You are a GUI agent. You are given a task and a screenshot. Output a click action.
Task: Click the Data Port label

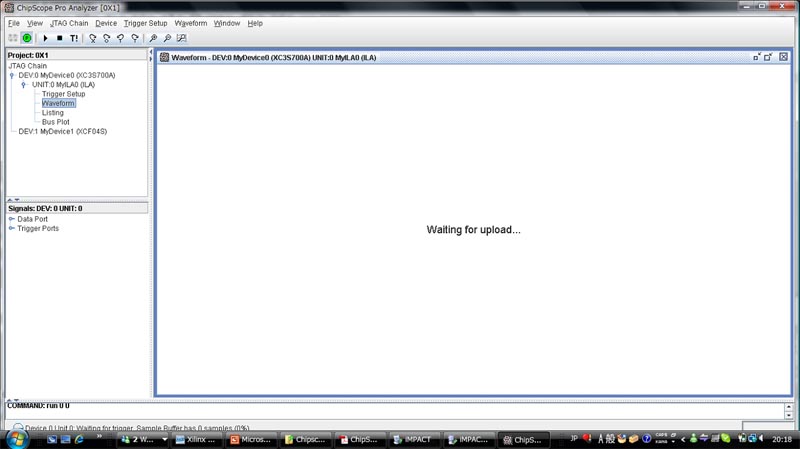[33, 219]
